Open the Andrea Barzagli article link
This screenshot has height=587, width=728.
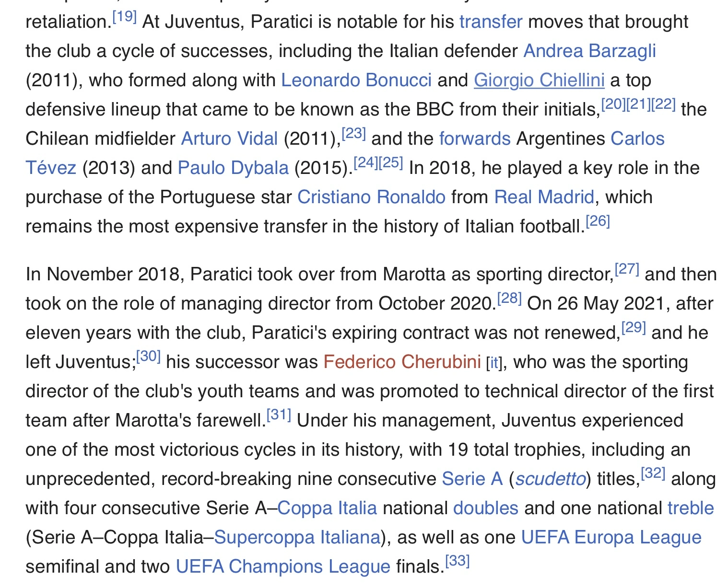click(589, 51)
